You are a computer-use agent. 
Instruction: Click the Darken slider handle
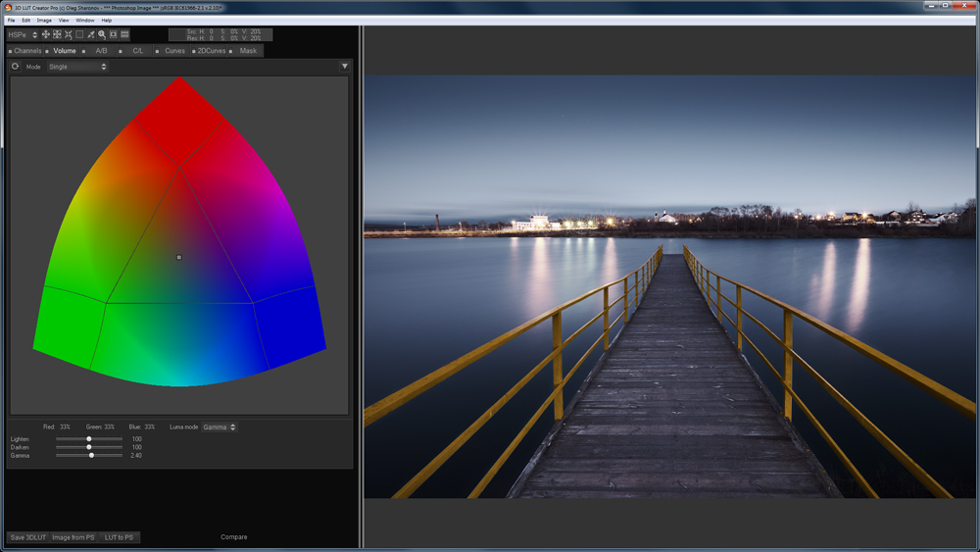pos(89,447)
